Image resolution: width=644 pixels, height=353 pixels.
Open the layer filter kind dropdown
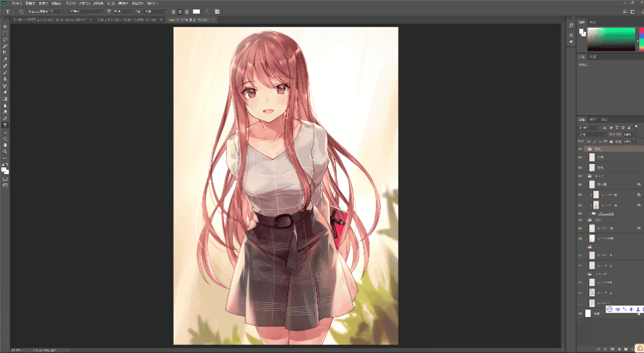coord(588,127)
